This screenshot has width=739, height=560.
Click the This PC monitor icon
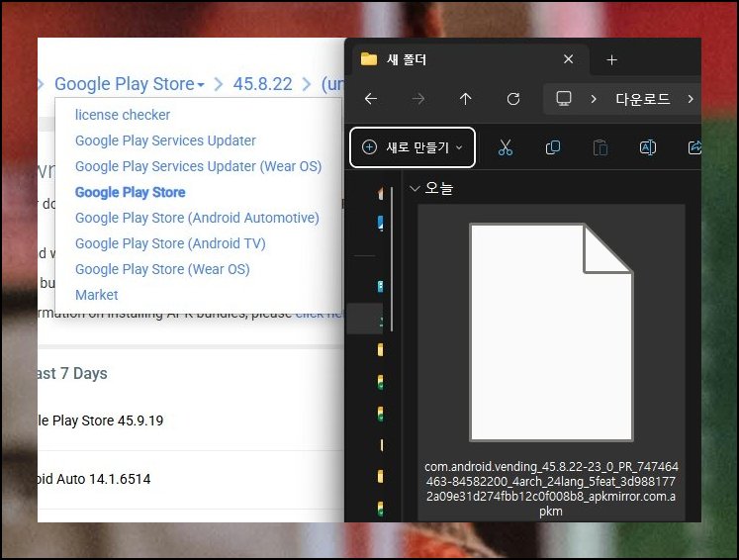(x=563, y=99)
